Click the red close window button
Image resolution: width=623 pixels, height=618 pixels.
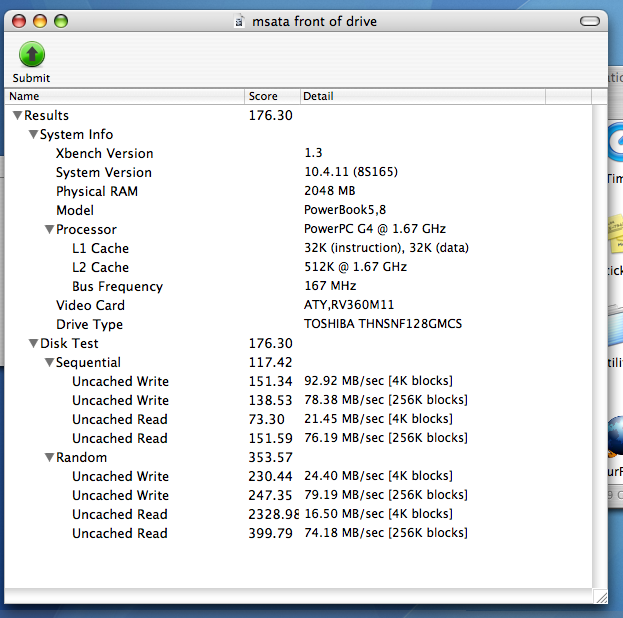[19, 21]
